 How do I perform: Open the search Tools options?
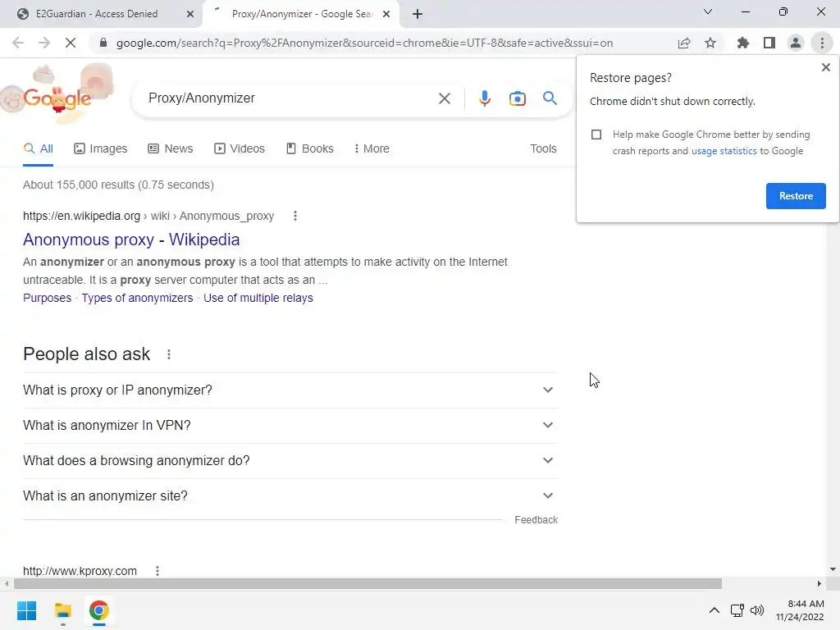[543, 148]
